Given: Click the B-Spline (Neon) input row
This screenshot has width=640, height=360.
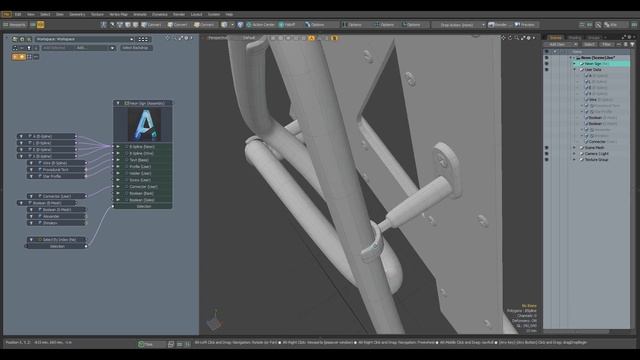Looking at the screenshot, I should point(142,147).
